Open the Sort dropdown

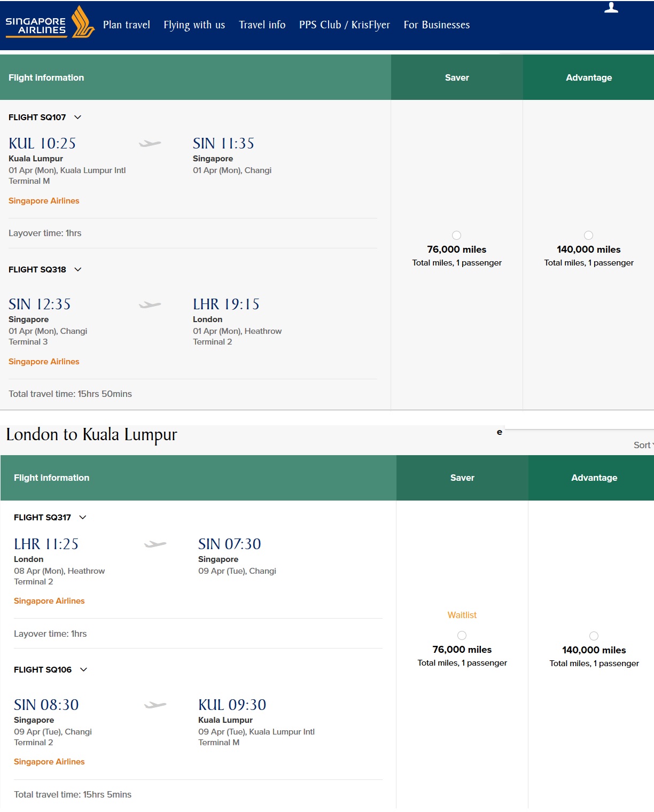(x=643, y=445)
